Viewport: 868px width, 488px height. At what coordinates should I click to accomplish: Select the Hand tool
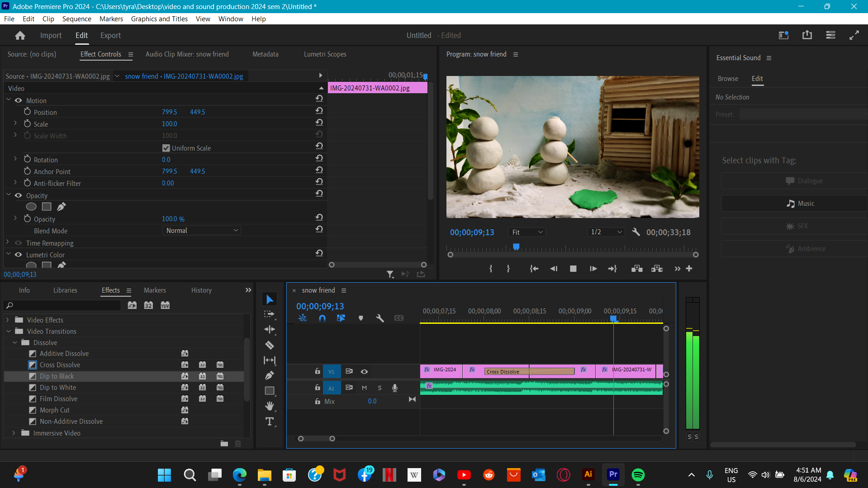click(270, 406)
